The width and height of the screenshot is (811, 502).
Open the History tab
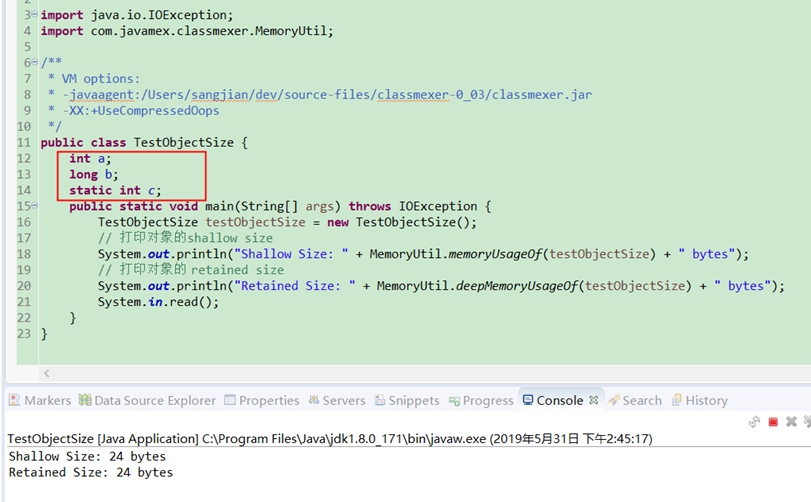point(698,400)
